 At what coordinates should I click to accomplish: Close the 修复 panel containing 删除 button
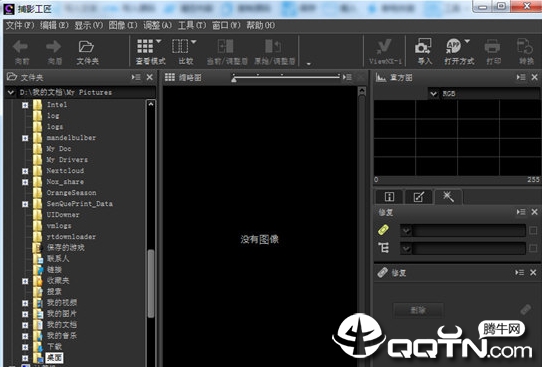coord(533,273)
